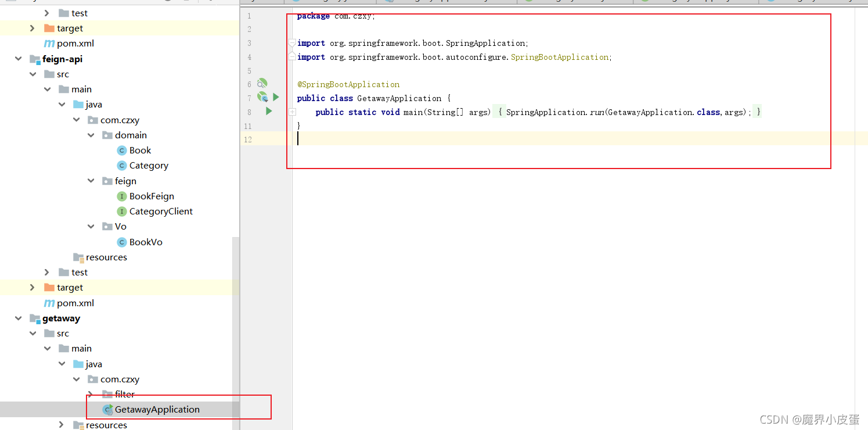The width and height of the screenshot is (868, 430).
Task: Collapse the Vo package node
Action: (x=91, y=227)
